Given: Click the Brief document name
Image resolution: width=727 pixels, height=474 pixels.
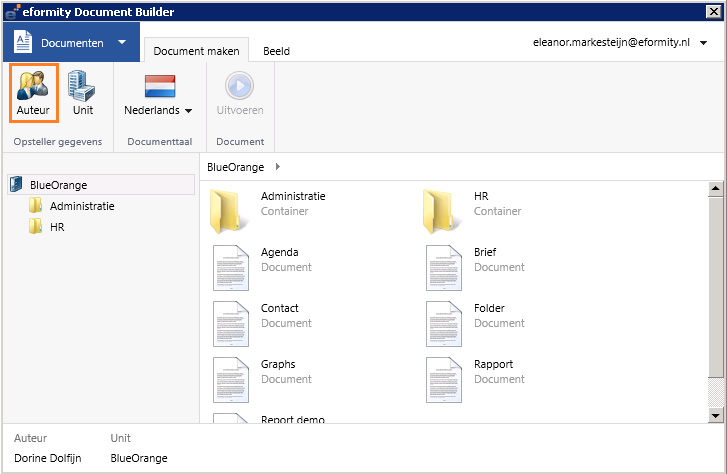Looking at the screenshot, I should pos(485,252).
